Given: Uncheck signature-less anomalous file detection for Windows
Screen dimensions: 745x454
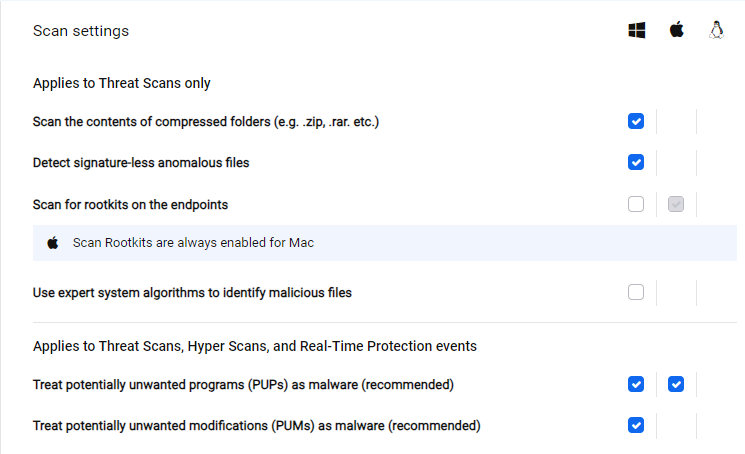Looking at the screenshot, I should [636, 162].
